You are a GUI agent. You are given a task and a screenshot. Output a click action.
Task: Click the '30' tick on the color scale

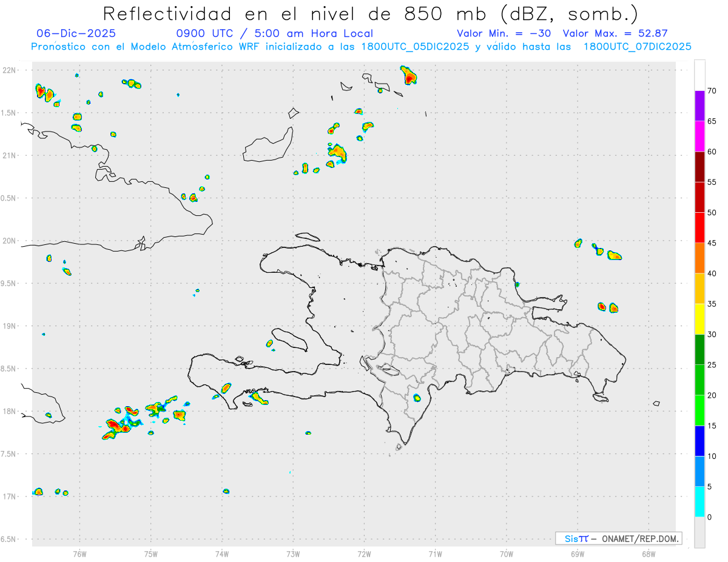coord(712,335)
